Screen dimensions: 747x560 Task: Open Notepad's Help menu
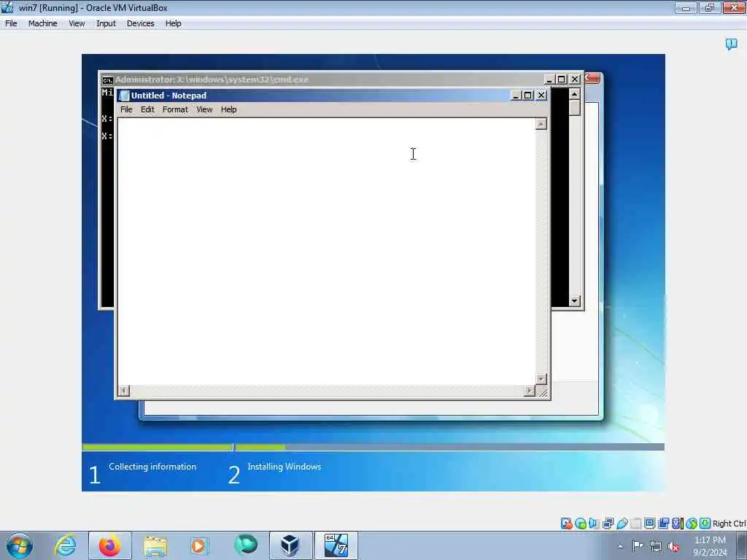[x=228, y=109]
